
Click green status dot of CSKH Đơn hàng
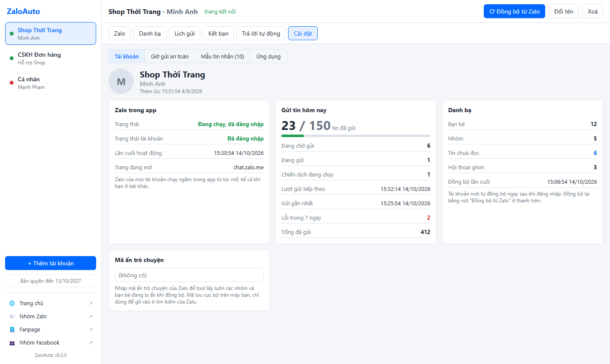coord(11,58)
